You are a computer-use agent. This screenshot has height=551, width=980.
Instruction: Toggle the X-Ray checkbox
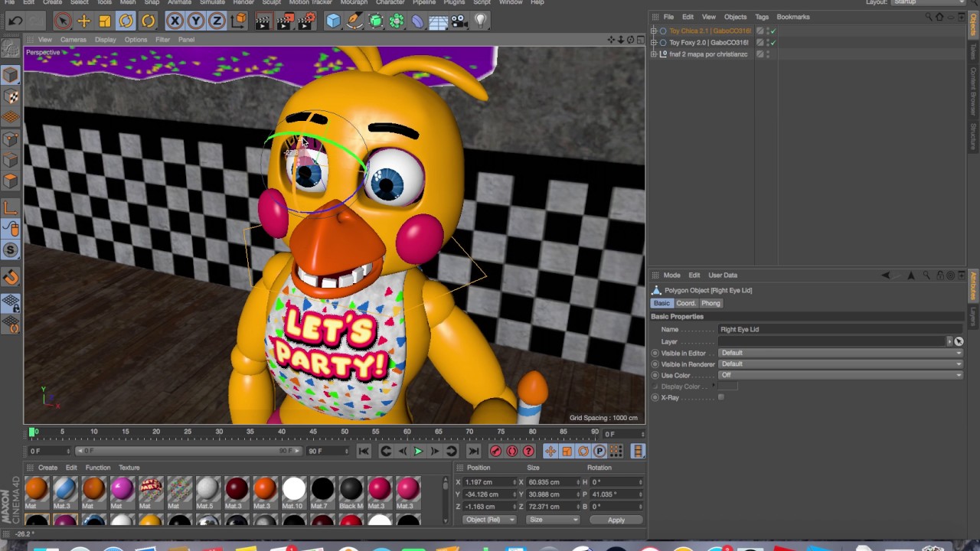(721, 397)
